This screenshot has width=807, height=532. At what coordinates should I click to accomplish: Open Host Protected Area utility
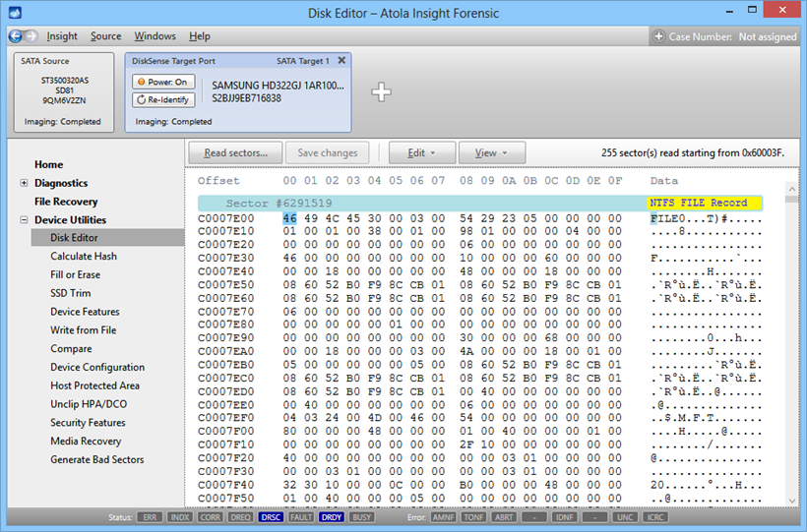94,385
